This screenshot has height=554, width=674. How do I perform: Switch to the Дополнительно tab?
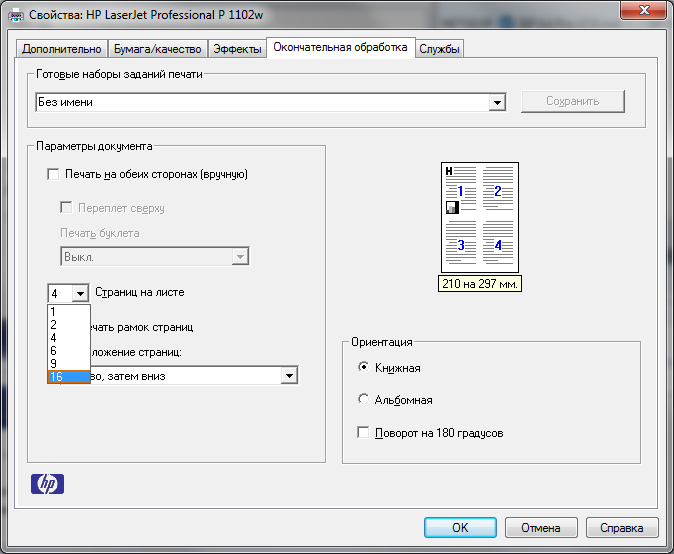click(61, 49)
